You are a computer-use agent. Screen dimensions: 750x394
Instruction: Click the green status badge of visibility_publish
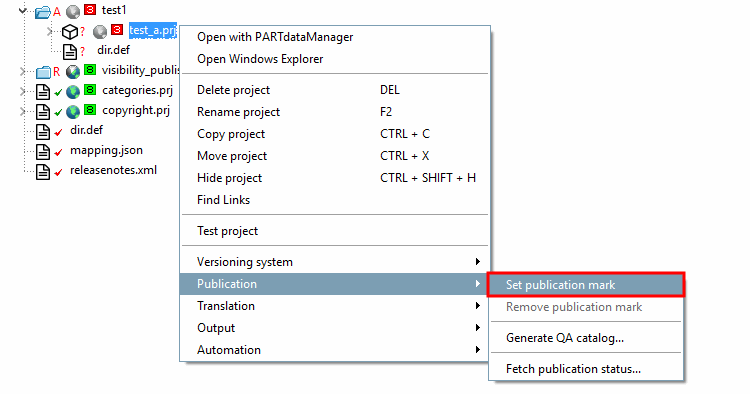point(90,70)
